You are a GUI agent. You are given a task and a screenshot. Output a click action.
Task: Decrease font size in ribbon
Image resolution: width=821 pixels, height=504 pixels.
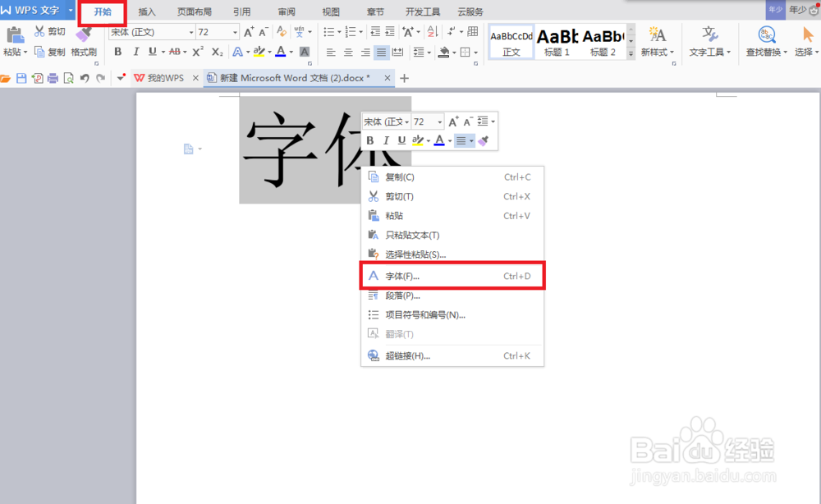point(264,32)
